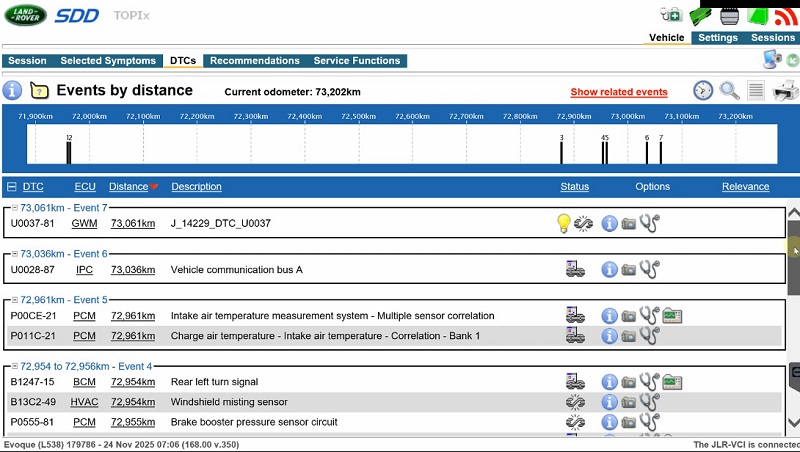Collapse Event 4 group
Viewport: 800px width, 452px height.
click(15, 366)
